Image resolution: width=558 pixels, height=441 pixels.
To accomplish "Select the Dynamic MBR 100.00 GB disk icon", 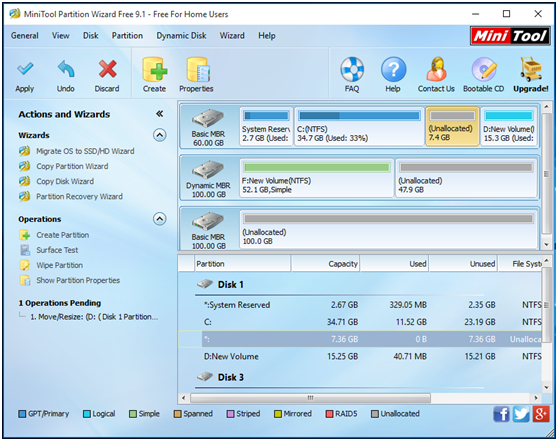I will coord(208,170).
